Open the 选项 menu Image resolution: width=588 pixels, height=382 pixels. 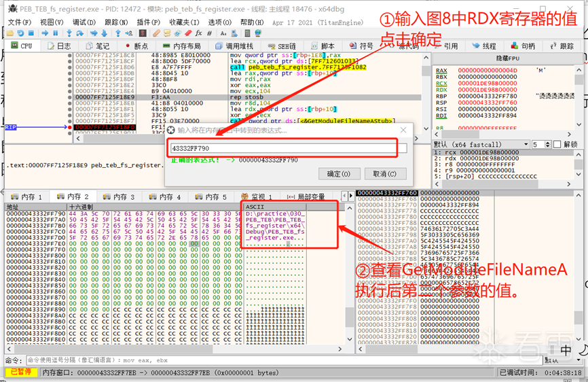219,22
